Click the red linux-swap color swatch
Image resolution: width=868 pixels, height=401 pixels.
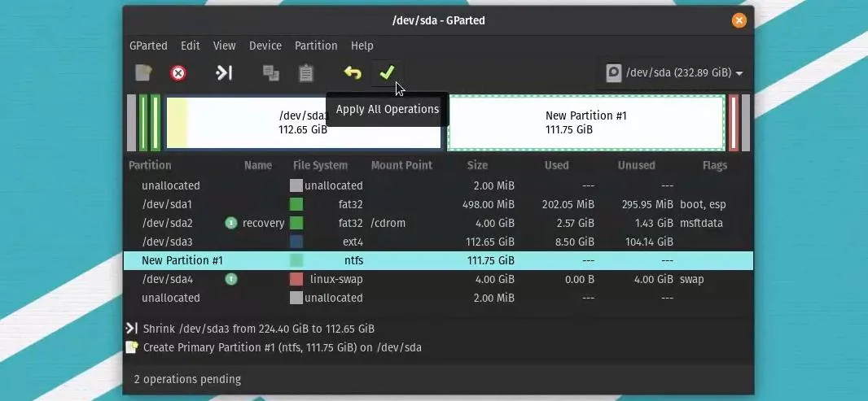click(x=296, y=279)
